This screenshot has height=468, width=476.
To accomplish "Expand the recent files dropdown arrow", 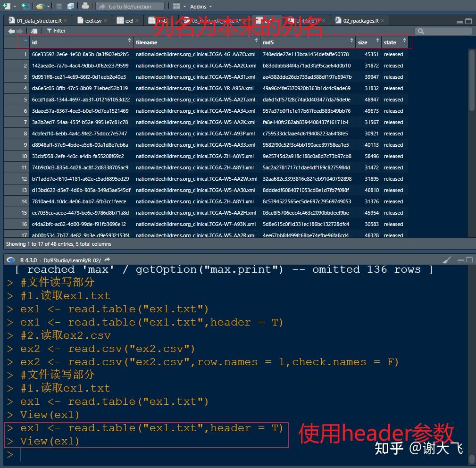I will (x=49, y=7).
